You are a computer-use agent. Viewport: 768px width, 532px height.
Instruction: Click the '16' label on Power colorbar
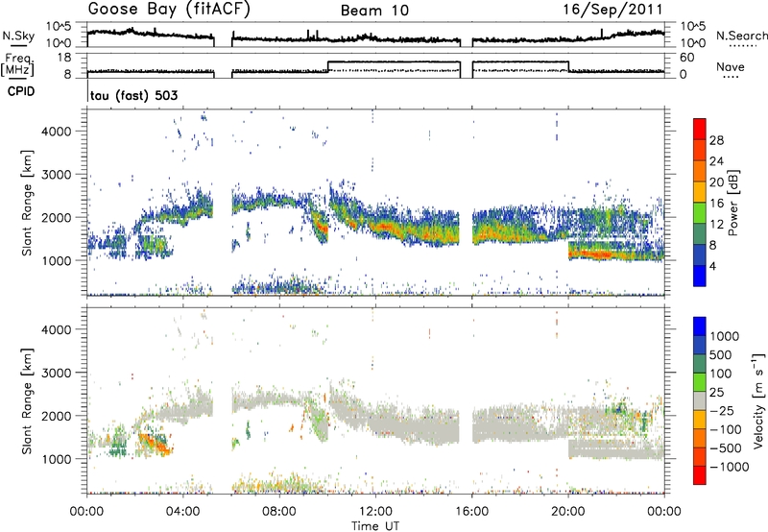tap(716, 204)
